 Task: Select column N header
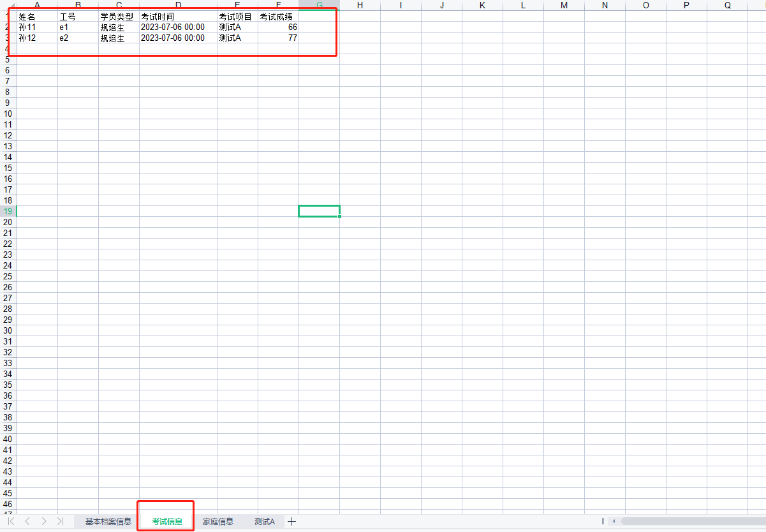tap(605, 5)
